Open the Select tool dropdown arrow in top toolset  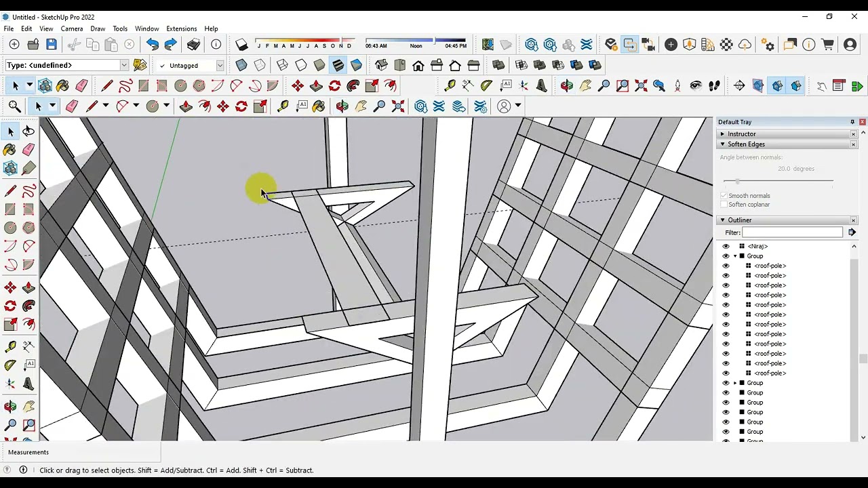tap(29, 86)
